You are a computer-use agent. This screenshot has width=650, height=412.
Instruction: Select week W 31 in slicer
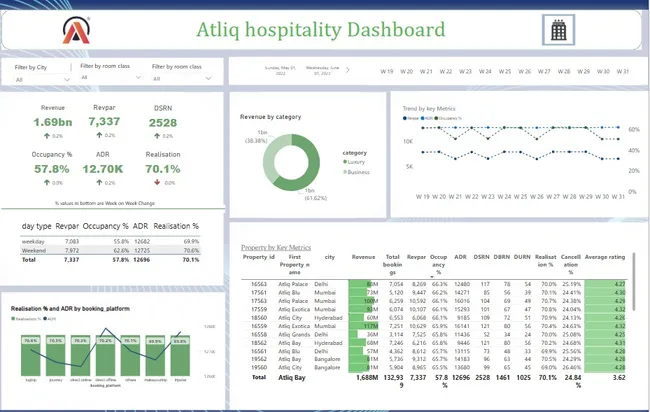pos(623,71)
